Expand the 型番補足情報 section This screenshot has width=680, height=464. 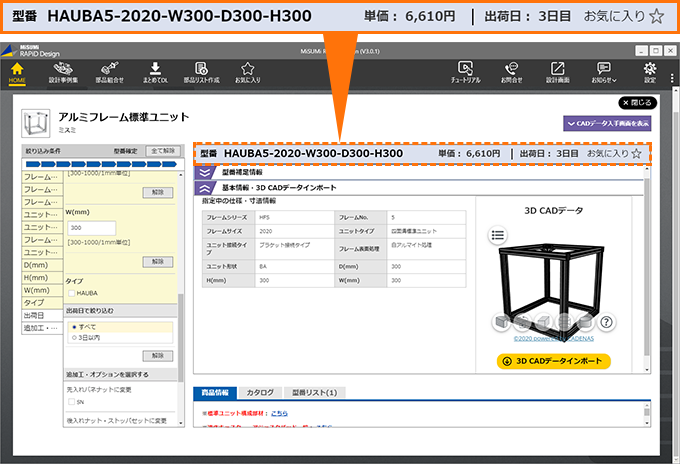click(205, 172)
